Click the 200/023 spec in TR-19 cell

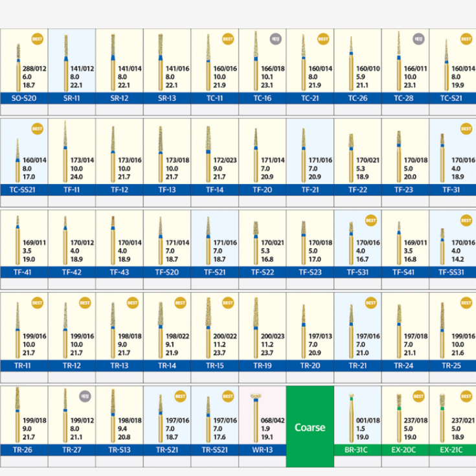click(273, 336)
